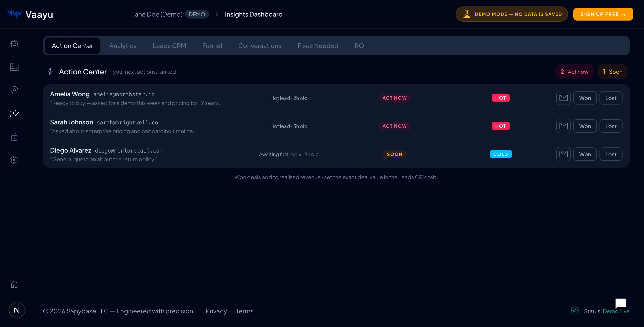Select the insights chart icon in the sidebar
644x327 pixels.
click(x=14, y=114)
